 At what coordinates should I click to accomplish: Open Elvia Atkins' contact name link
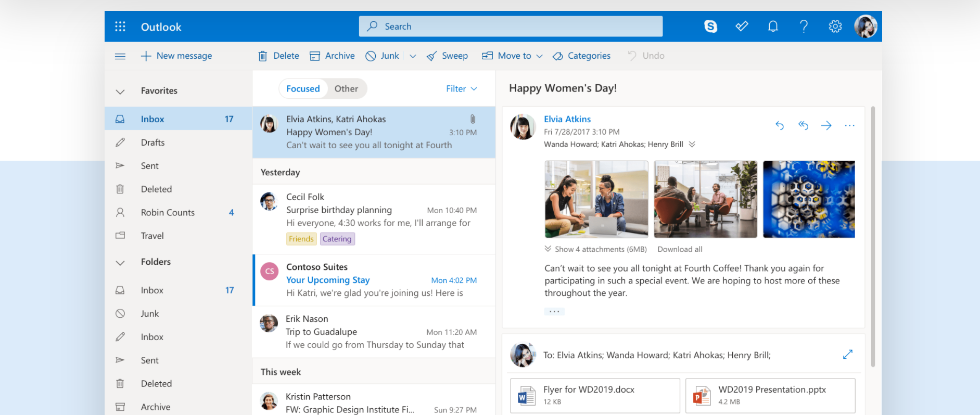pyautogui.click(x=567, y=119)
